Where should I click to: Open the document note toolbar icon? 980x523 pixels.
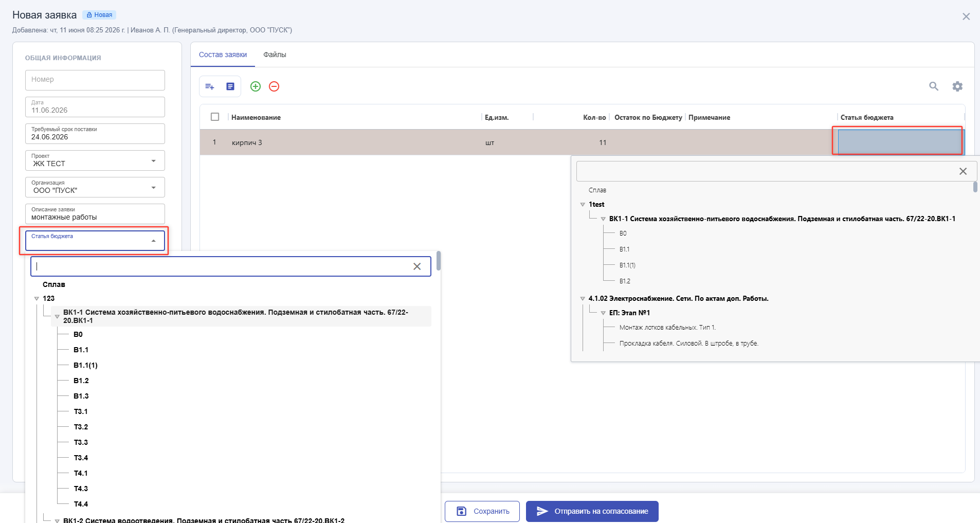pos(230,86)
